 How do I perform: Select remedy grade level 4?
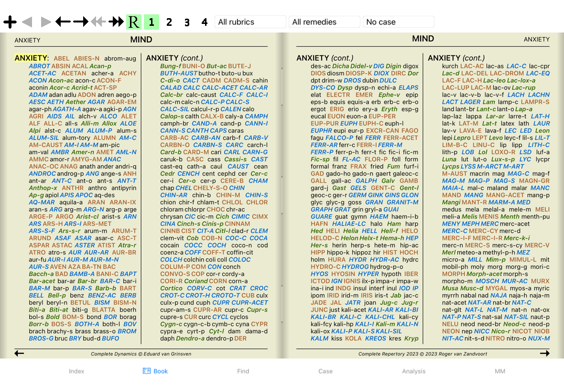click(x=204, y=22)
